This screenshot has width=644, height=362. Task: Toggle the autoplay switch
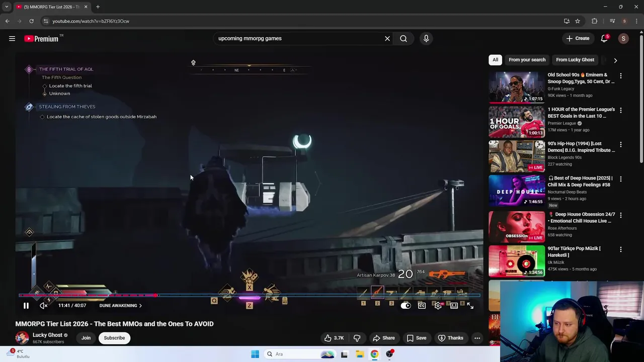pos(406,306)
